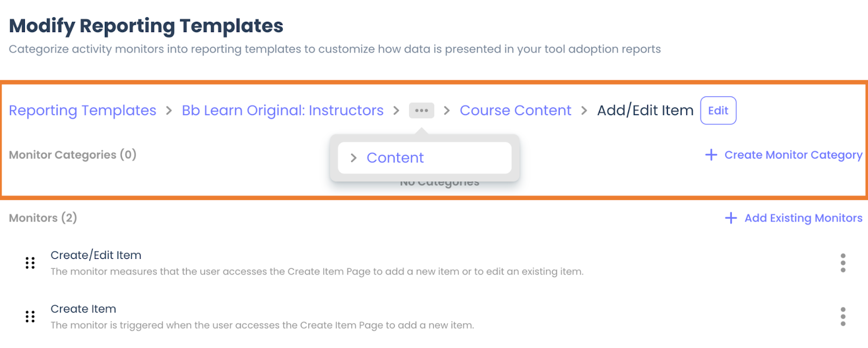Open the kebab menu for Create Item monitor
Image resolution: width=868 pixels, height=348 pixels.
click(843, 317)
